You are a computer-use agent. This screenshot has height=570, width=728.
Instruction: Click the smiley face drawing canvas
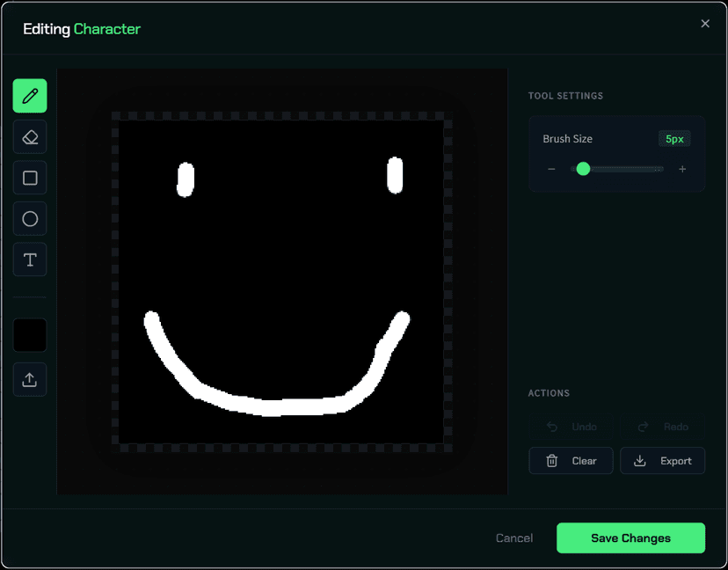point(281,281)
